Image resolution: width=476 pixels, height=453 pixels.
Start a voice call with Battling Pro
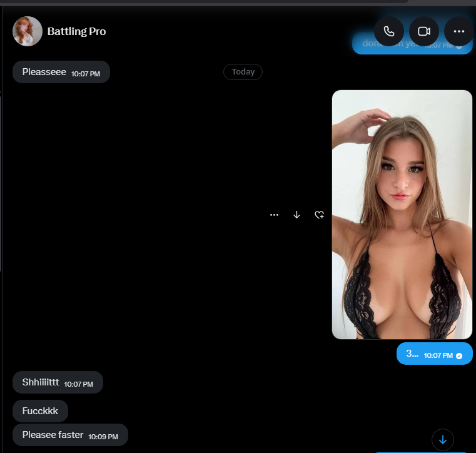[389, 31]
